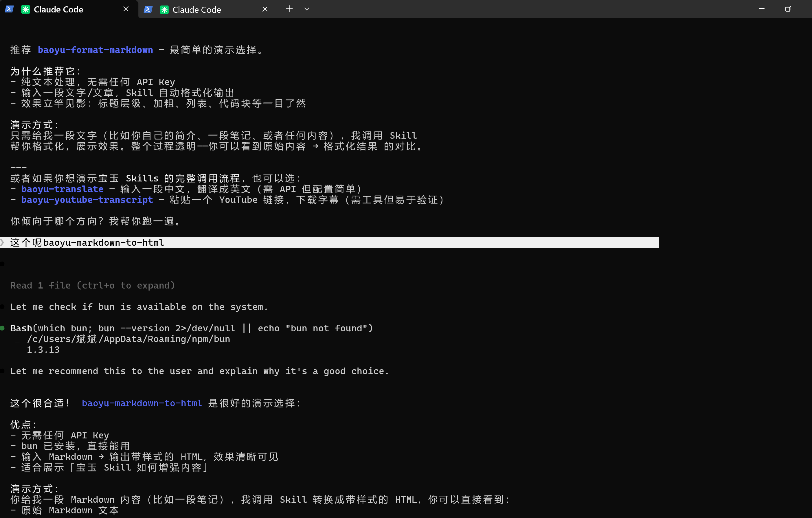Click the bullet beside 'Let me check if bun'
The height and width of the screenshot is (518, 812).
(x=3, y=306)
